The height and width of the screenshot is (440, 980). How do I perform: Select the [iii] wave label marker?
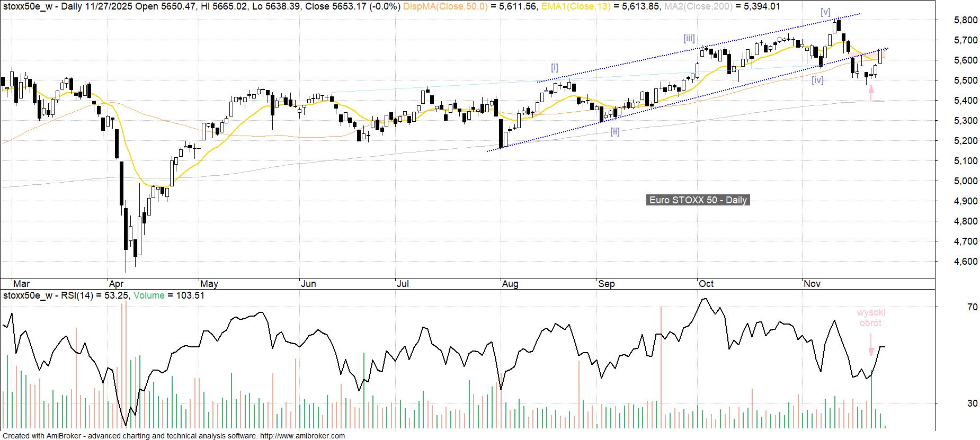(689, 38)
